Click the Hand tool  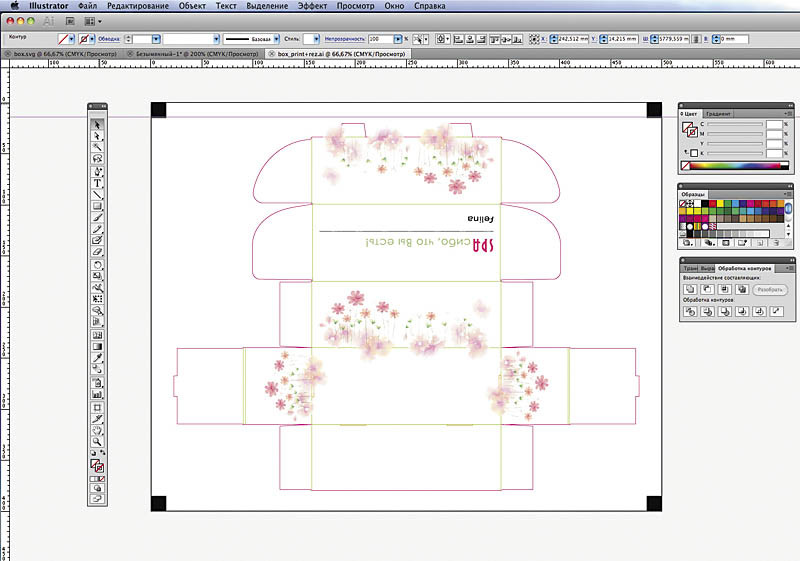pyautogui.click(x=98, y=429)
